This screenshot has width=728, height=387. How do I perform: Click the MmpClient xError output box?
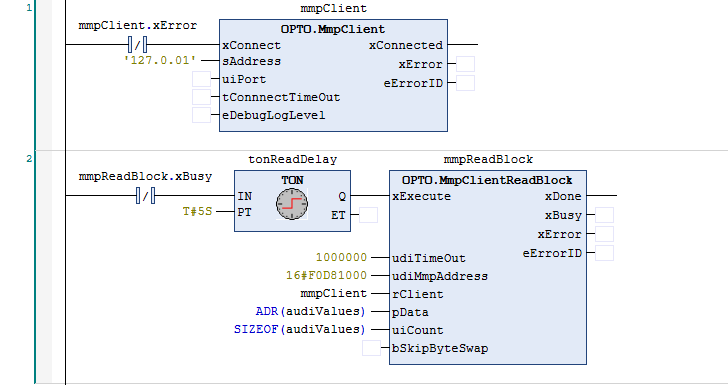(x=465, y=64)
